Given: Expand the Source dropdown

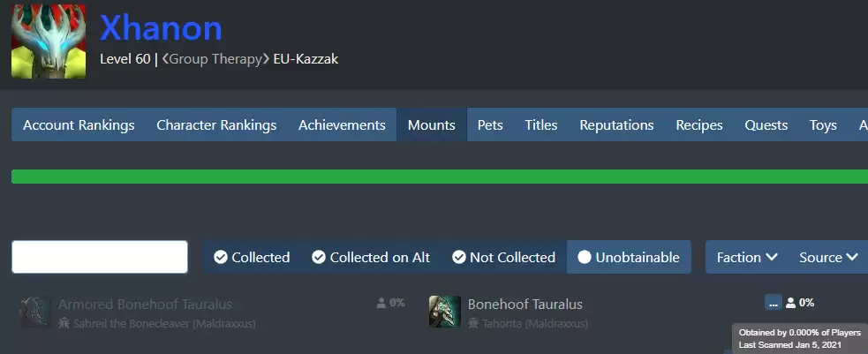Looking at the screenshot, I should (828, 257).
